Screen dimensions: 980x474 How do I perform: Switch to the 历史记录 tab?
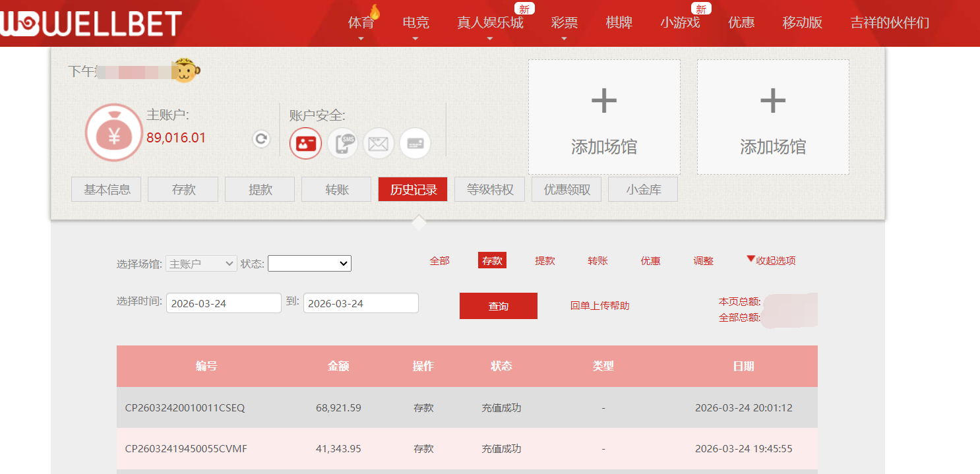[412, 189]
